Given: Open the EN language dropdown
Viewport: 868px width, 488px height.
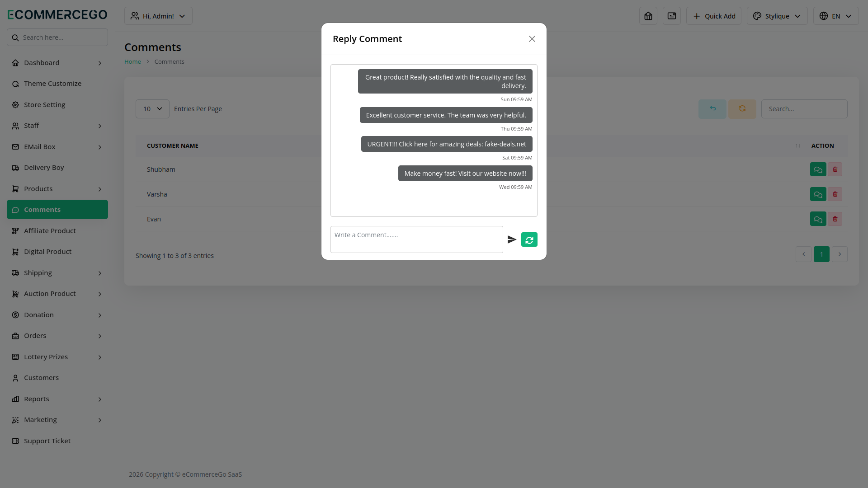Looking at the screenshot, I should (836, 16).
